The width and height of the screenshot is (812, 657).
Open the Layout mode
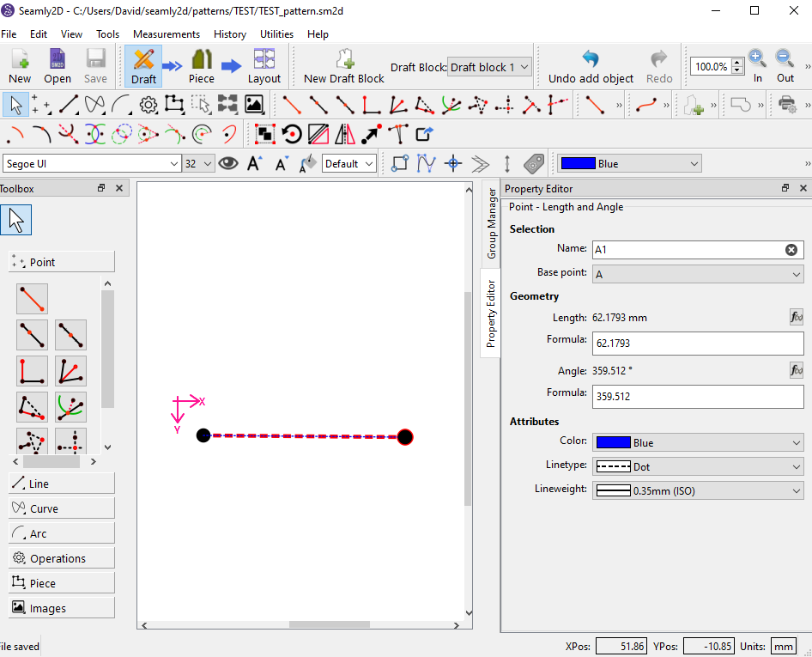[264, 65]
